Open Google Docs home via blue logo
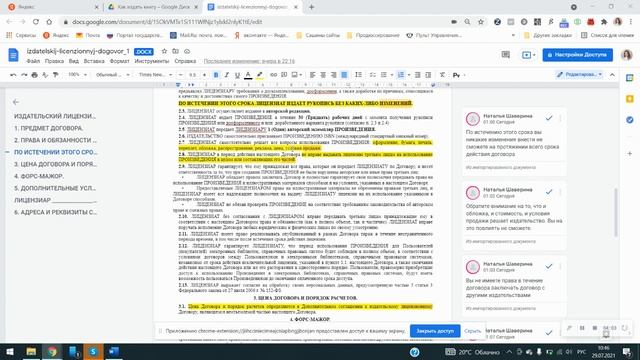This screenshot has height=360, width=640. [x=13, y=55]
